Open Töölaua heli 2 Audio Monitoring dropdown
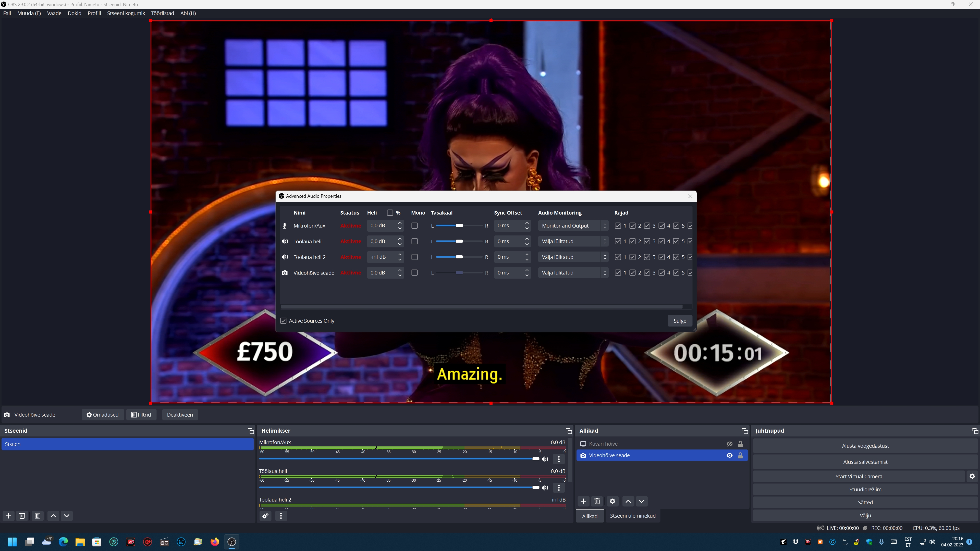Viewport: 980px width, 551px height. point(573,257)
